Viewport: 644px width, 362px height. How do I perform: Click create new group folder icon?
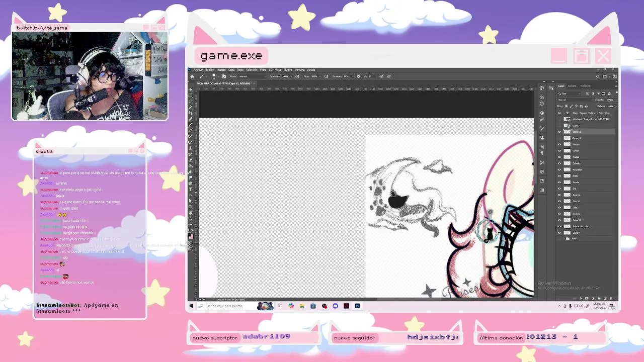point(599,298)
